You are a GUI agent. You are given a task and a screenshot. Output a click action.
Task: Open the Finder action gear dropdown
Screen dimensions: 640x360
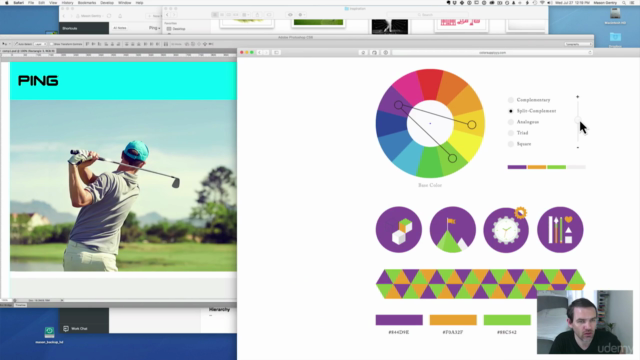pos(302,15)
